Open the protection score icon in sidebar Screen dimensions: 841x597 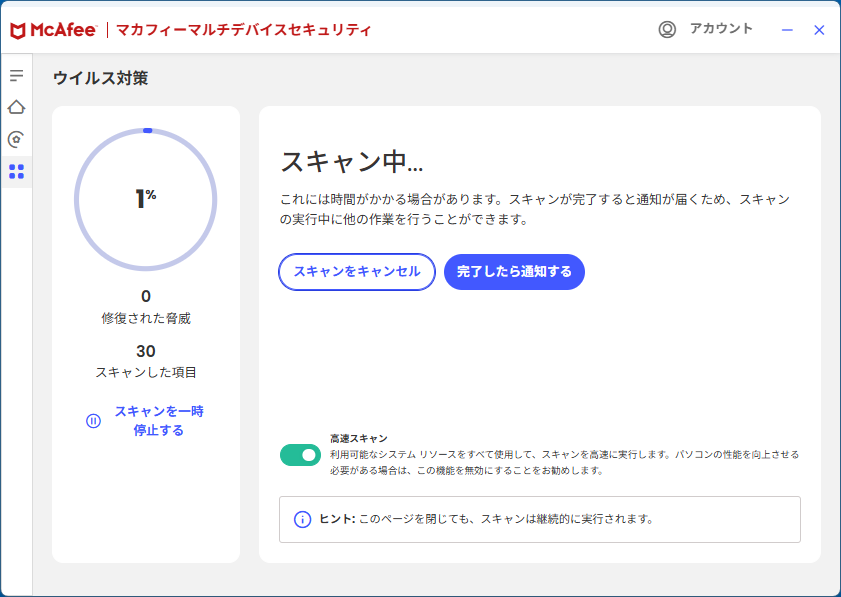tap(16, 139)
